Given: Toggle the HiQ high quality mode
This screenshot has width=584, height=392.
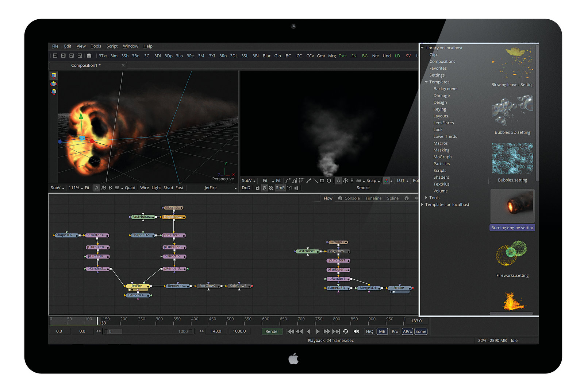Looking at the screenshot, I should point(369,331).
